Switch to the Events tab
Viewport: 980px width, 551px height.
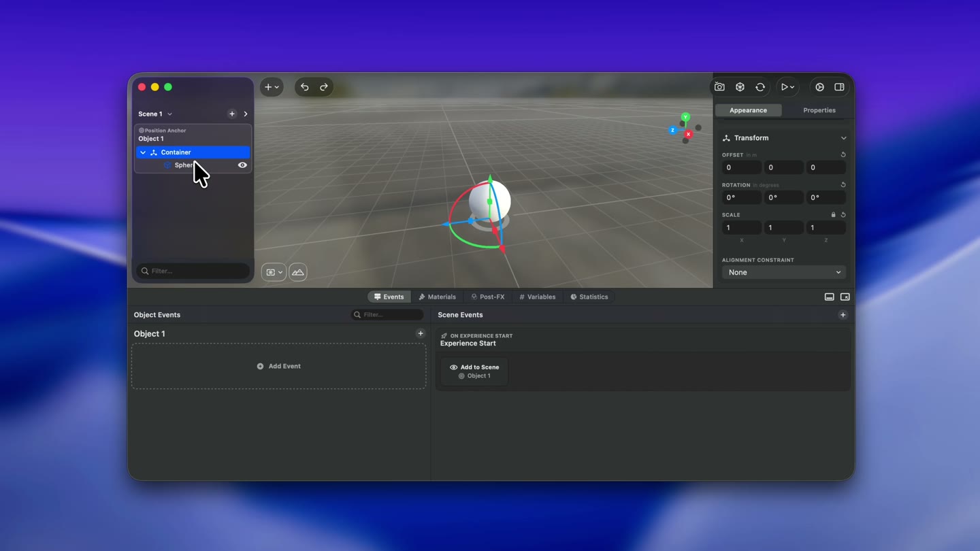click(389, 297)
